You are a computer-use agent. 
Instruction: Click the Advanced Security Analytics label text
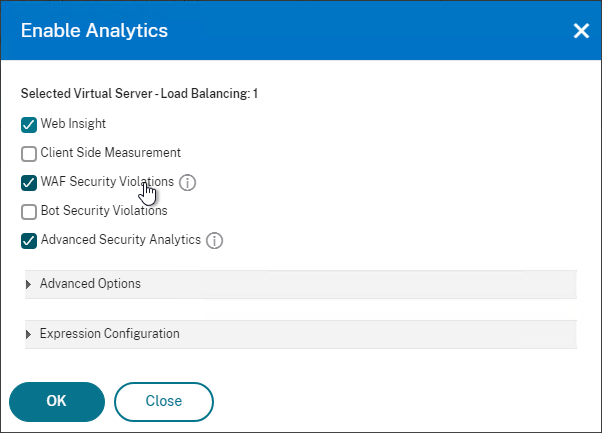tap(121, 240)
